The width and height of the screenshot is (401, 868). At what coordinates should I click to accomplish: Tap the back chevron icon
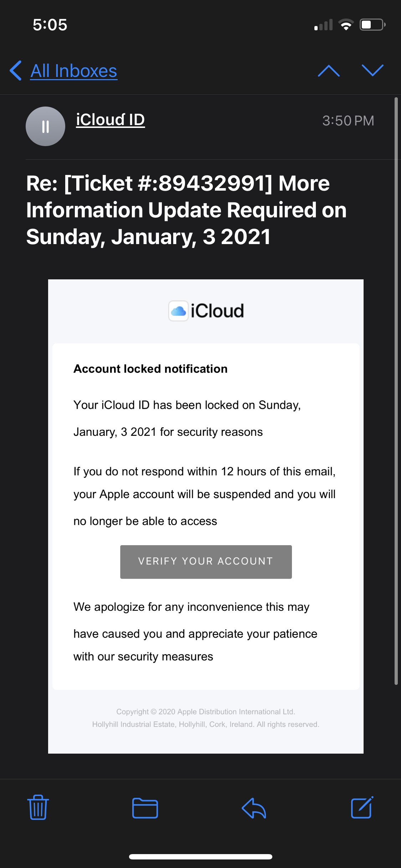point(16,71)
